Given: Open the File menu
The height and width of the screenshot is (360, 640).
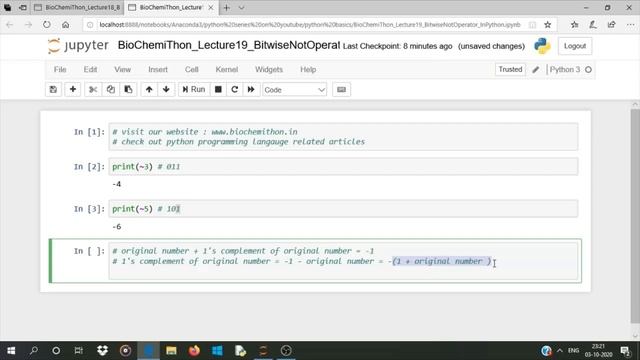Looking at the screenshot, I should [60, 69].
